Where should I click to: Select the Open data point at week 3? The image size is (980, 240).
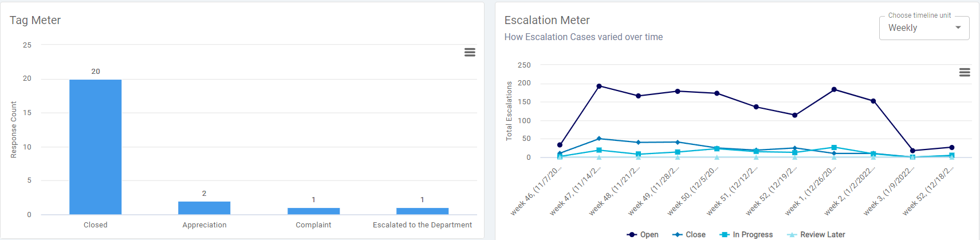point(912,151)
